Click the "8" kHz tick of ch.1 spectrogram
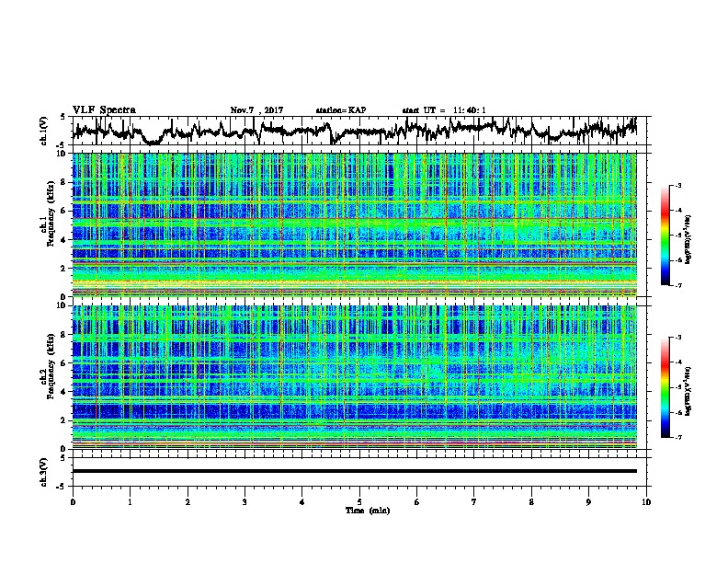The width and height of the screenshot is (728, 563). (64, 182)
